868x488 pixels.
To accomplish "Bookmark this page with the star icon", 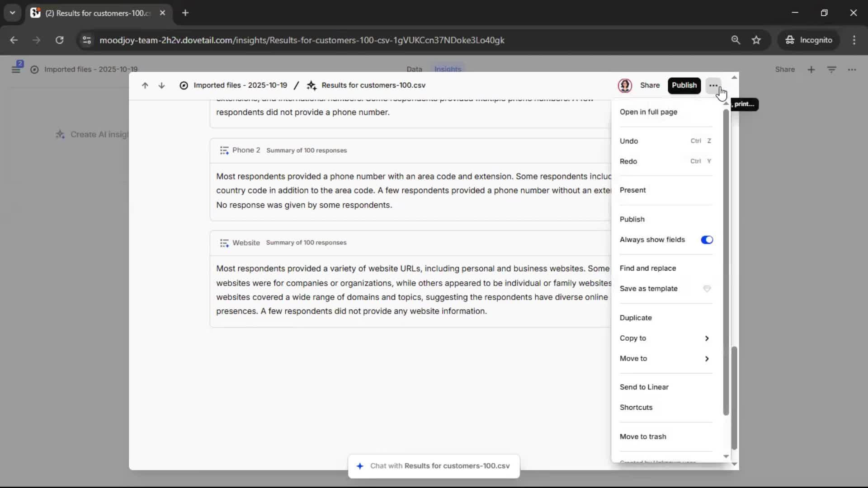I will click(x=756, y=40).
